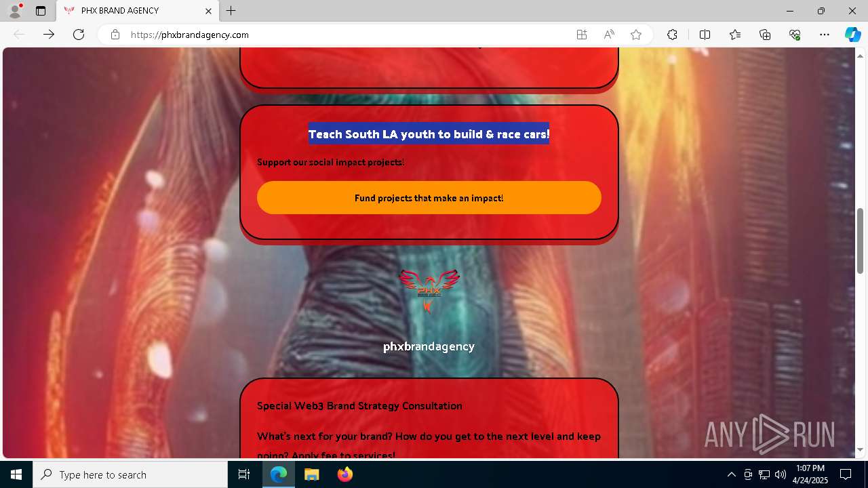Image resolution: width=868 pixels, height=488 pixels.
Task: Close the PHX BRAND AGENCY tab
Action: [208, 11]
